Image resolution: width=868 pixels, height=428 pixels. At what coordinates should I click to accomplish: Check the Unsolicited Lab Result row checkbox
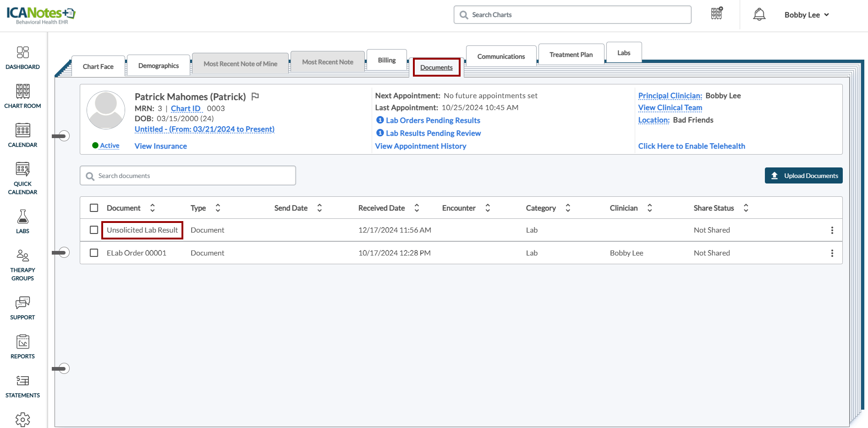click(94, 230)
